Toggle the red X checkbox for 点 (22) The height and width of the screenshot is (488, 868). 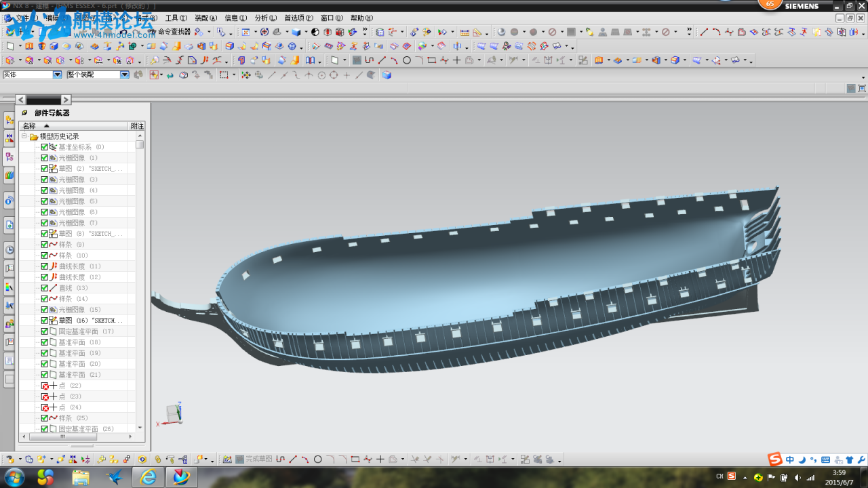[x=45, y=386]
